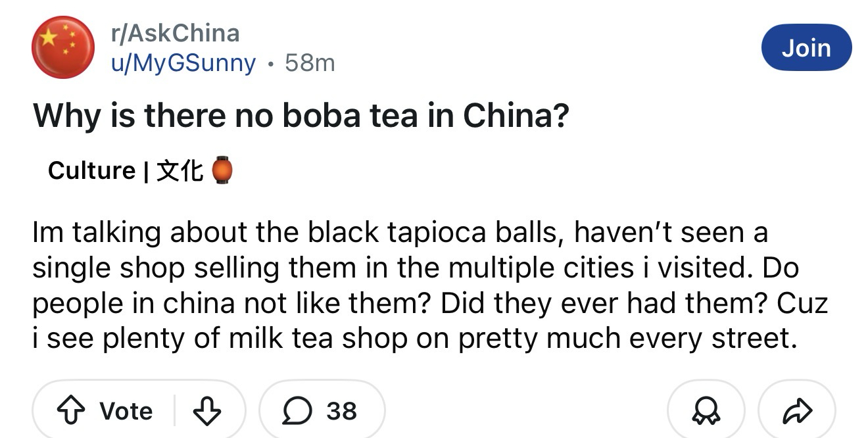Click the 文化 characters in the flair
The image size is (868, 438).
180,171
